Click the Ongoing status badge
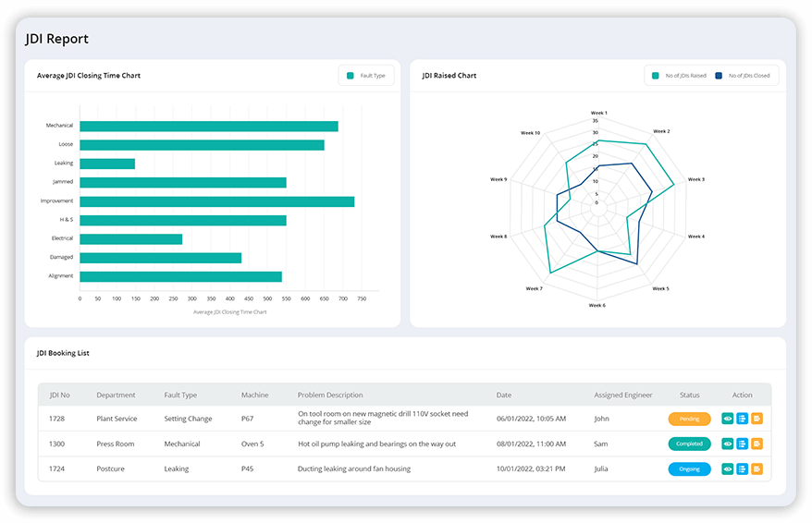 click(x=689, y=468)
